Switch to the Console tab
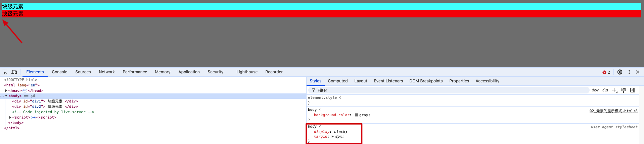Image resolution: width=644 pixels, height=144 pixels. [59, 72]
